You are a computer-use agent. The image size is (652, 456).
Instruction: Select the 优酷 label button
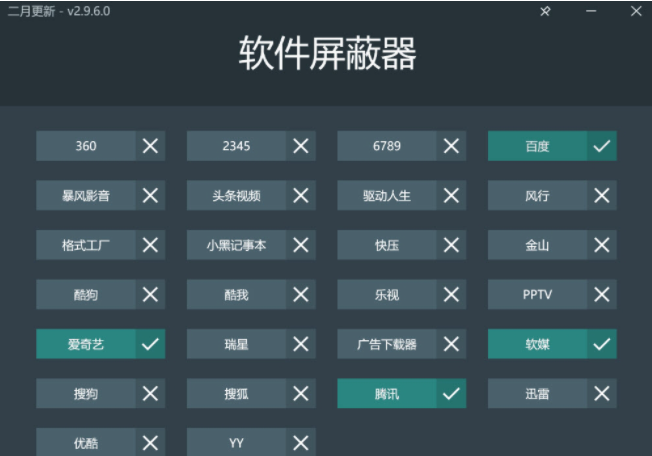click(86, 442)
